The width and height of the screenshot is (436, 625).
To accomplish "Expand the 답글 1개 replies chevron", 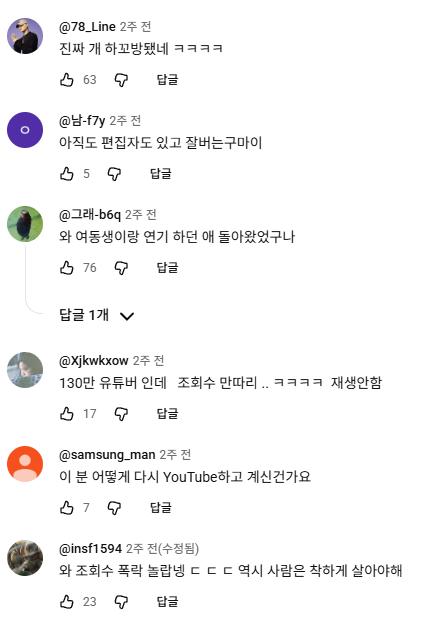I will (x=127, y=316).
